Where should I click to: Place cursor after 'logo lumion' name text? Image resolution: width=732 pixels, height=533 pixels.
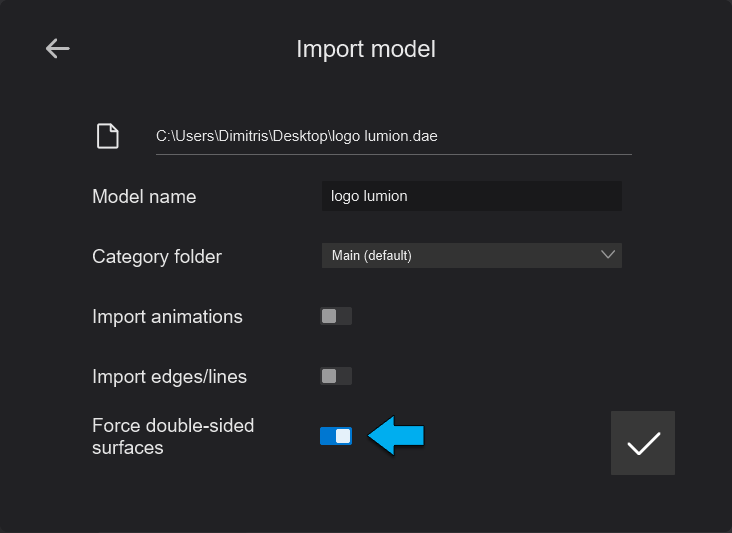tap(409, 196)
